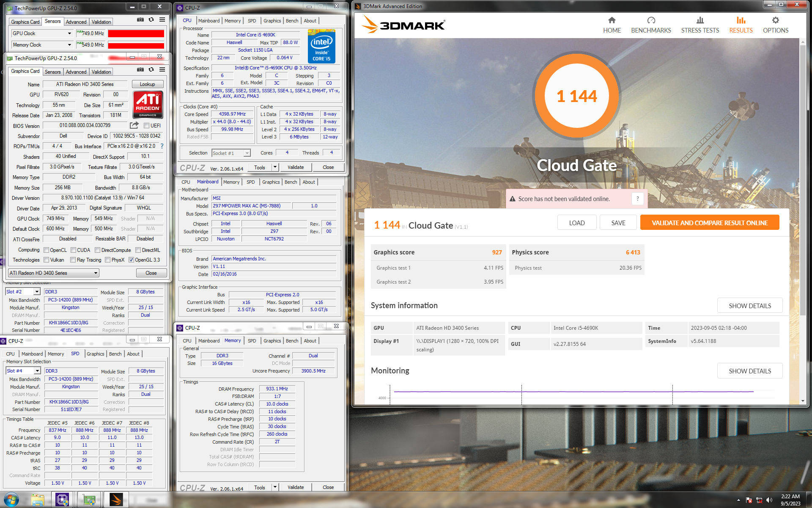Click the SAVE button in 3DMark
The height and width of the screenshot is (508, 812).
(x=618, y=223)
